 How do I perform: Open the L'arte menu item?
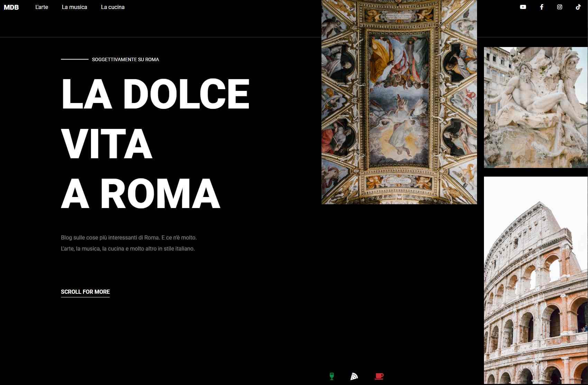click(41, 7)
